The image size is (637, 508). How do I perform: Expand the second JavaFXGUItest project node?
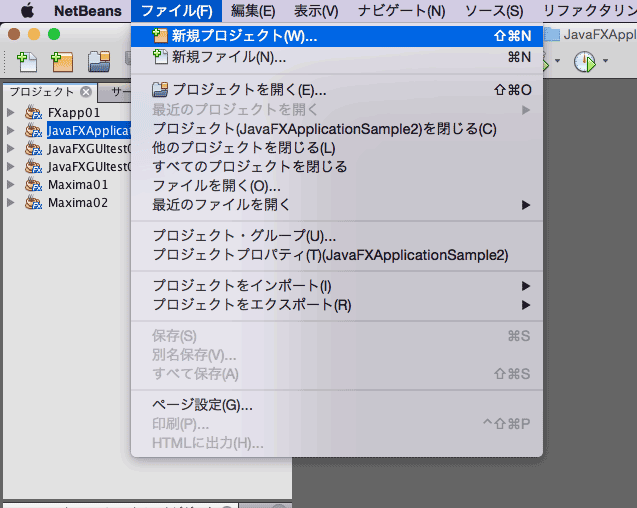pyautogui.click(x=11, y=167)
